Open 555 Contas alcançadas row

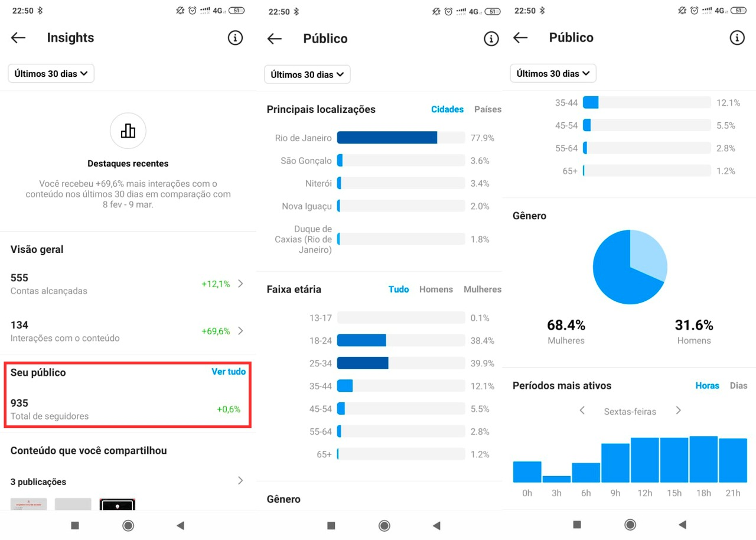pos(128,284)
